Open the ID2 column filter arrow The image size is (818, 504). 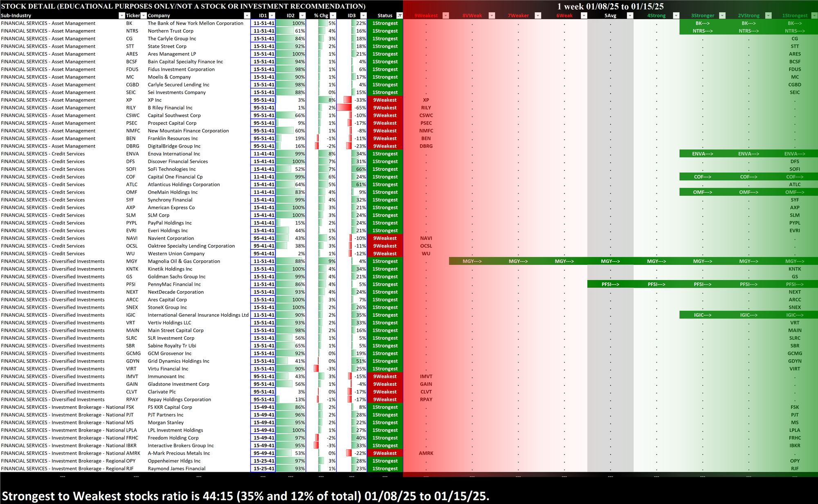click(302, 16)
